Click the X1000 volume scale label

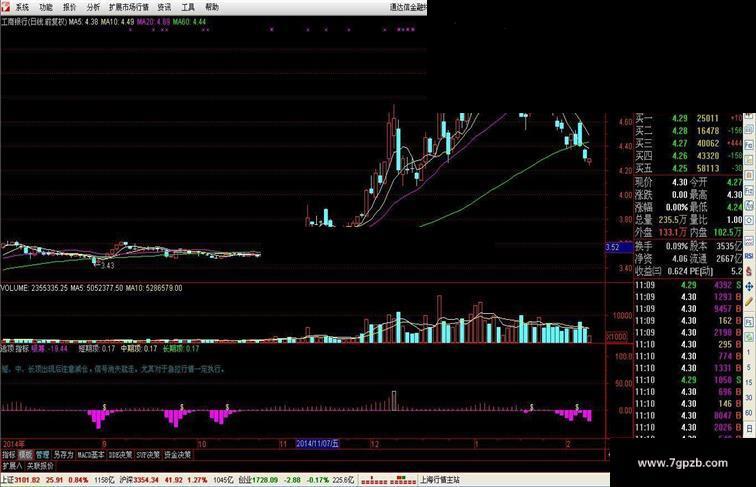616,336
